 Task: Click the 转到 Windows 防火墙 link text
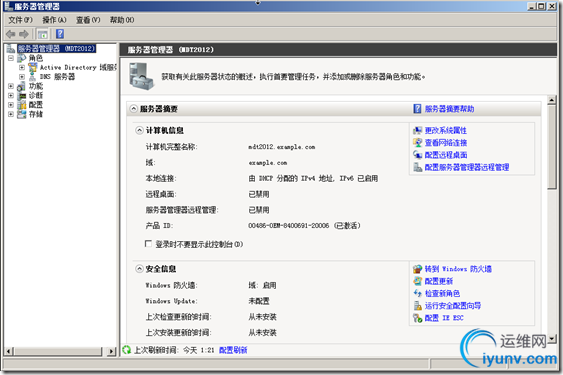click(458, 269)
